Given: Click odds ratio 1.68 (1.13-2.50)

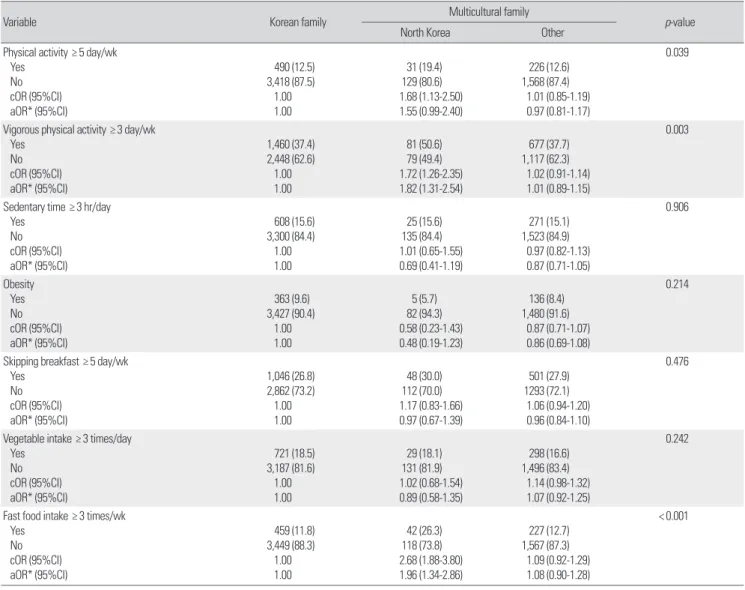Looking at the screenshot, I should pos(431,96).
